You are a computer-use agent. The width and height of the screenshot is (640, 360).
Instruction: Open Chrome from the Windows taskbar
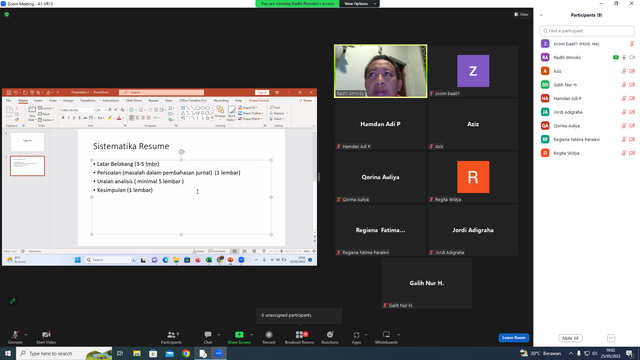[x=186, y=353]
